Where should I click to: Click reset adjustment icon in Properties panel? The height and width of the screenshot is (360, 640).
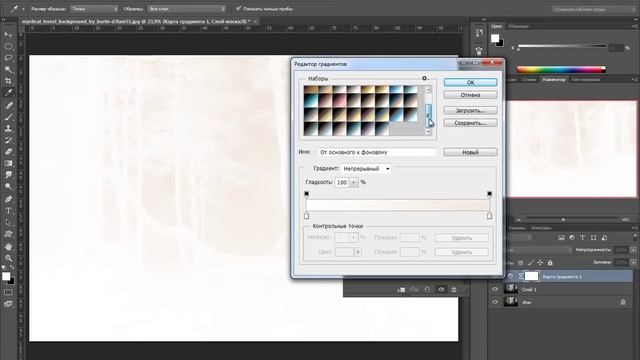click(x=427, y=290)
